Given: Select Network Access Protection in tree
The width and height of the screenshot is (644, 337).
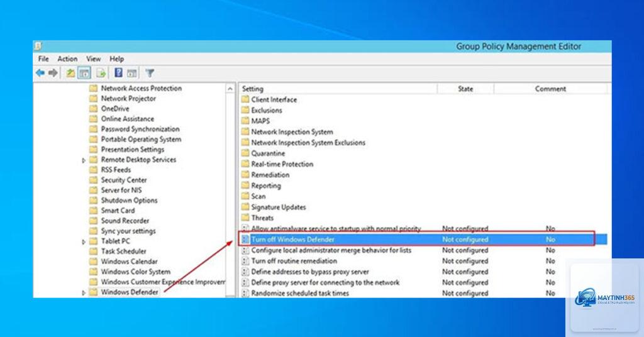Looking at the screenshot, I should coord(142,88).
